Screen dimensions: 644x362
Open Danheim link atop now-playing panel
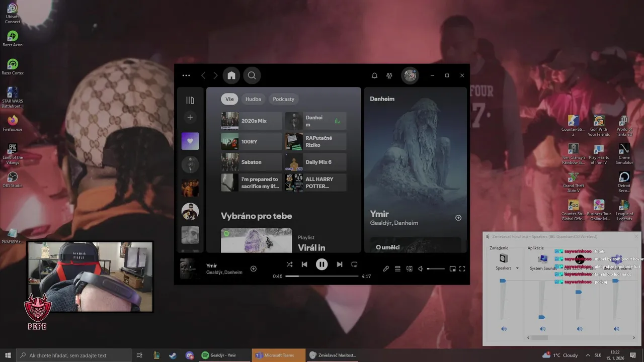pyautogui.click(x=382, y=99)
